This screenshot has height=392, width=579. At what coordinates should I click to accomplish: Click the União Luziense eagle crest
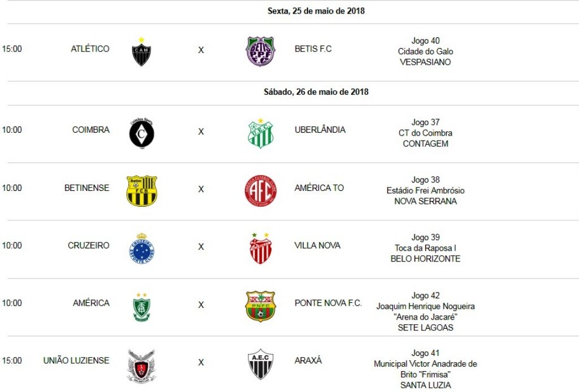point(141,365)
